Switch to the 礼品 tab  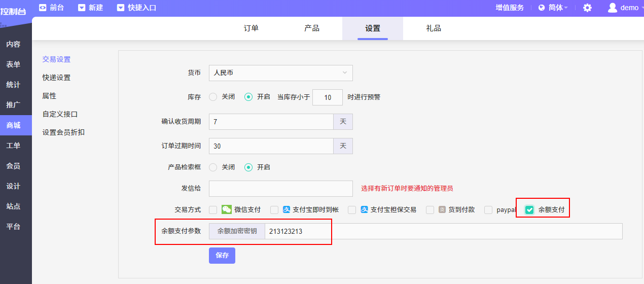coord(434,28)
